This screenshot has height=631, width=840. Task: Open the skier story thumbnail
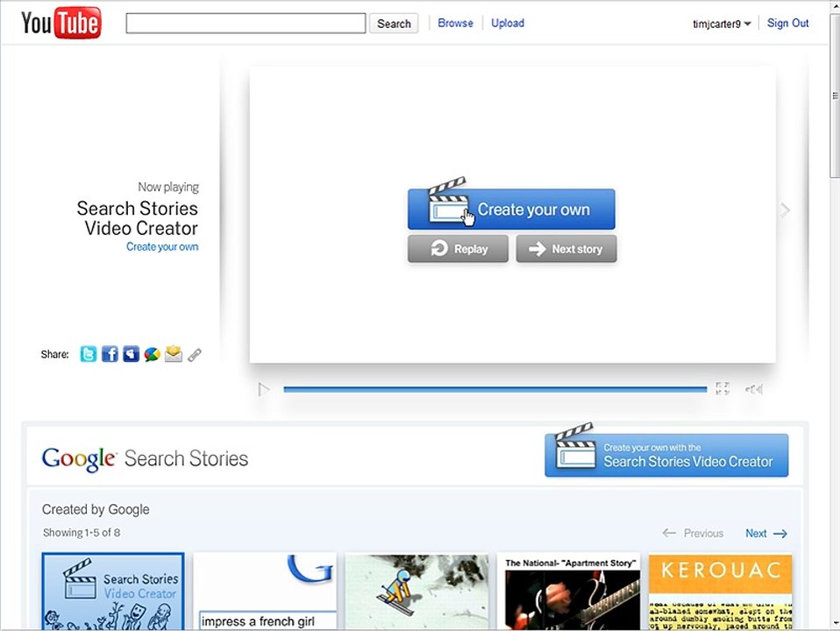click(416, 591)
